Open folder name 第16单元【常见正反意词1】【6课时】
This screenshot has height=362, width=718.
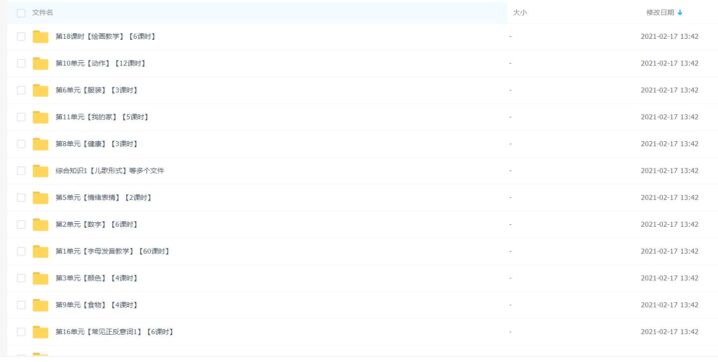coord(114,332)
